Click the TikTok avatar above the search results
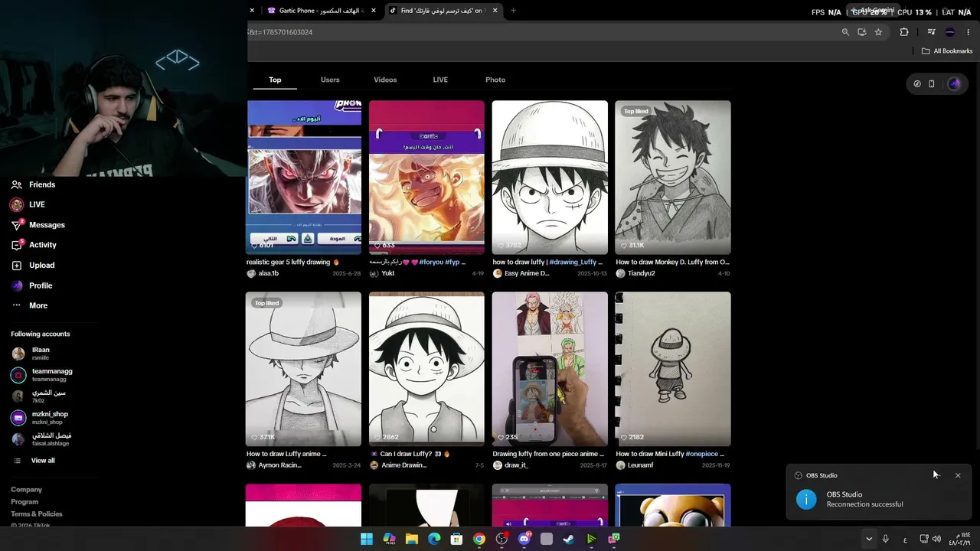 (x=954, y=84)
